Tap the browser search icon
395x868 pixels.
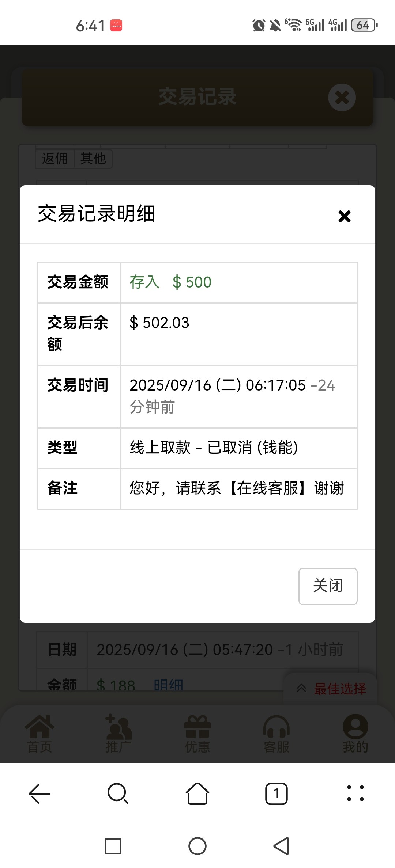[x=118, y=793]
